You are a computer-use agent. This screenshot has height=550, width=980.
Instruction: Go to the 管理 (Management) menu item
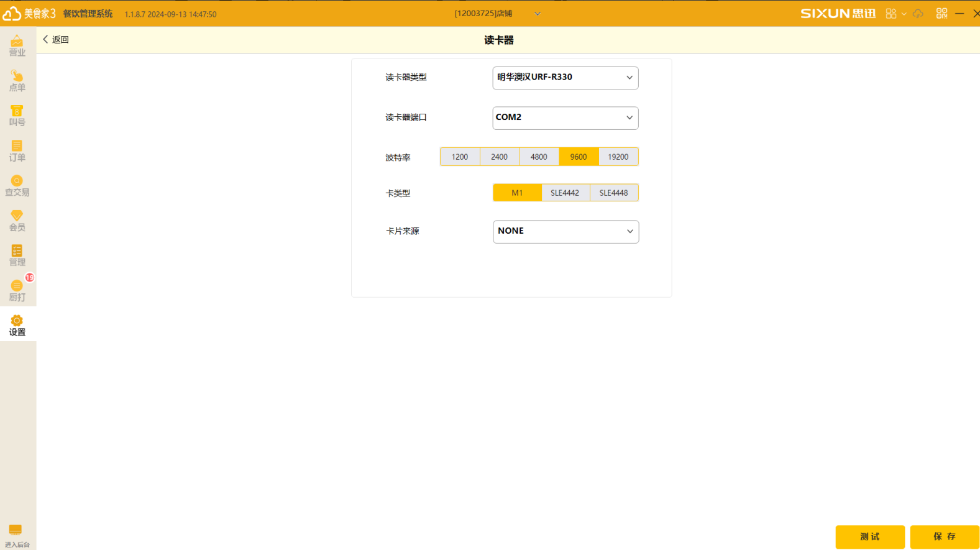pyautogui.click(x=17, y=255)
